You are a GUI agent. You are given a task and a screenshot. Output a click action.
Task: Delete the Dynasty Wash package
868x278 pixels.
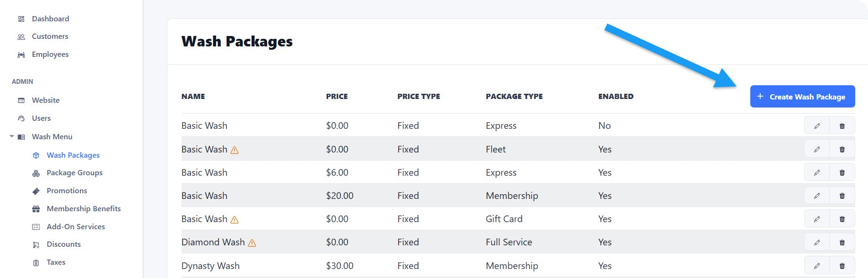tap(842, 266)
